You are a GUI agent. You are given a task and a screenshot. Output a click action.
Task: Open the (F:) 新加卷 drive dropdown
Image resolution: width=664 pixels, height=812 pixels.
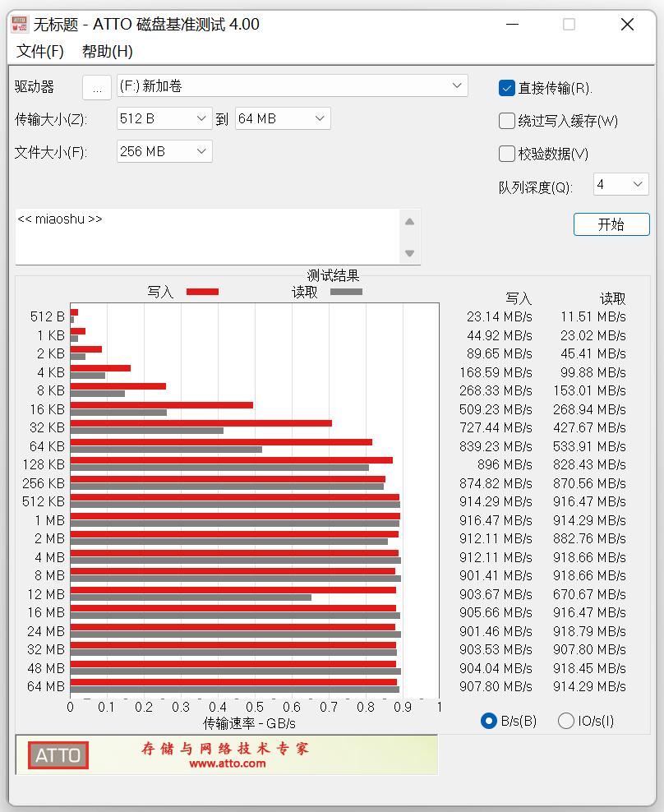click(459, 85)
